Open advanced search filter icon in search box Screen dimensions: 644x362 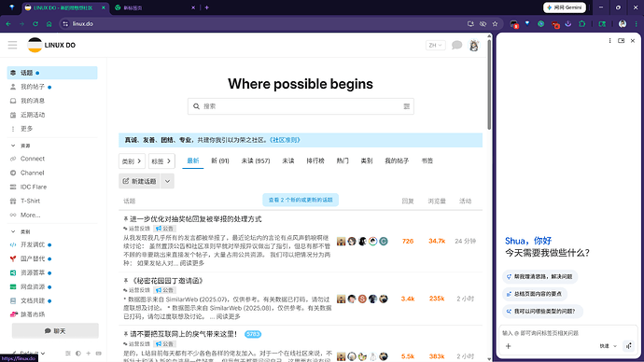(407, 106)
